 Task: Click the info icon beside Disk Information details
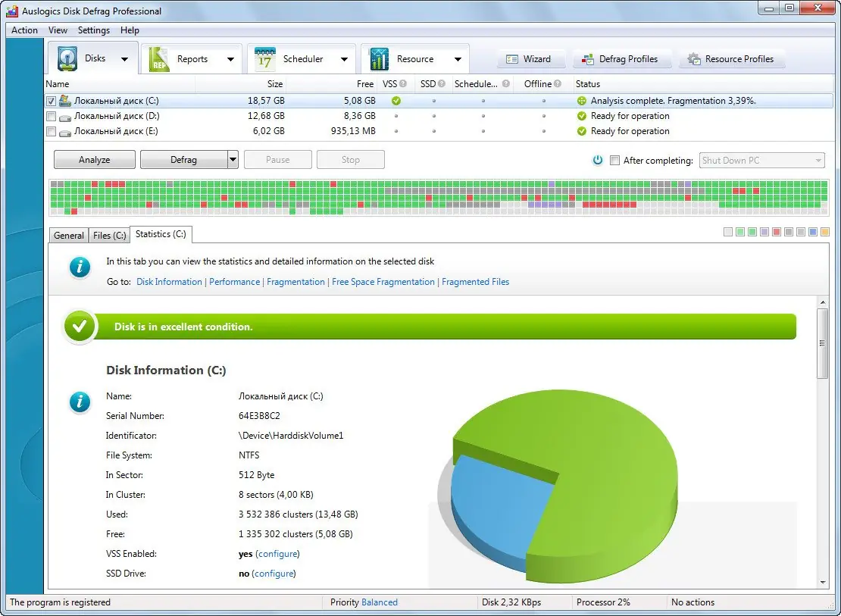80,402
